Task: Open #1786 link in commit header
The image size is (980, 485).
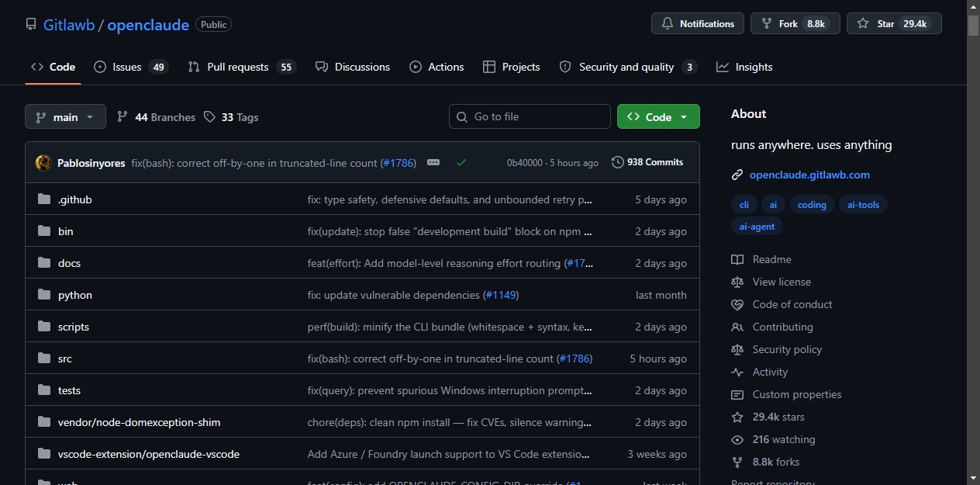Action: (399, 163)
